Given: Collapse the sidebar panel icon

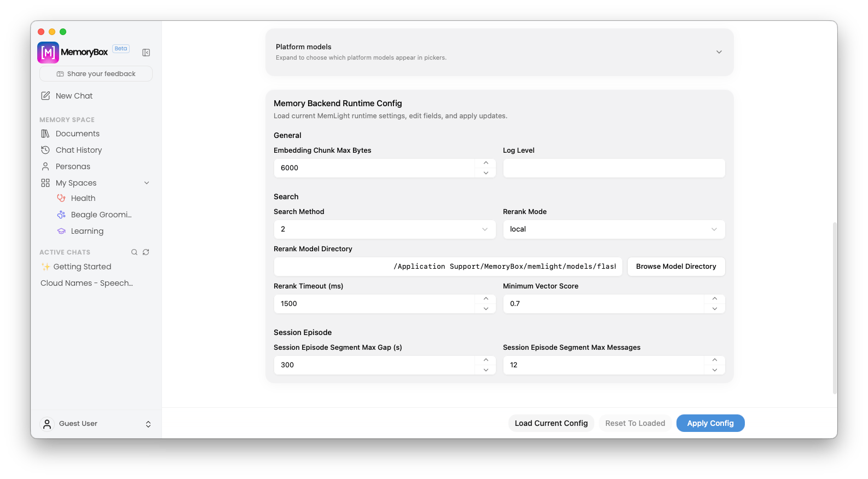Looking at the screenshot, I should pyautogui.click(x=146, y=53).
